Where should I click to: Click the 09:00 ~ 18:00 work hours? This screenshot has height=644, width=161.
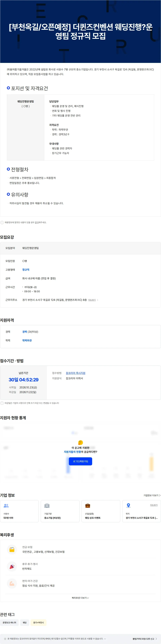pos(32,291)
